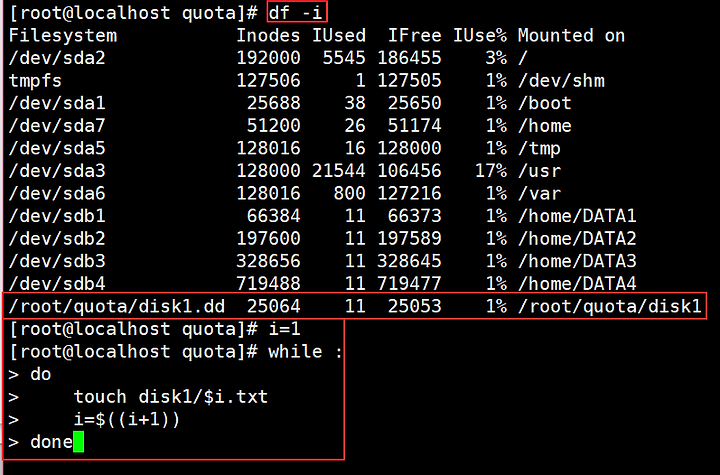Click the 'IFree' column header
Screen dimensions: 720x475
(x=415, y=35)
